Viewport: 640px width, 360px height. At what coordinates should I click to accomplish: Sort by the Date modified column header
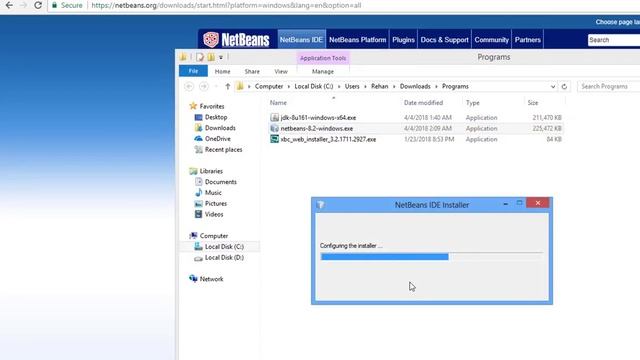click(423, 103)
